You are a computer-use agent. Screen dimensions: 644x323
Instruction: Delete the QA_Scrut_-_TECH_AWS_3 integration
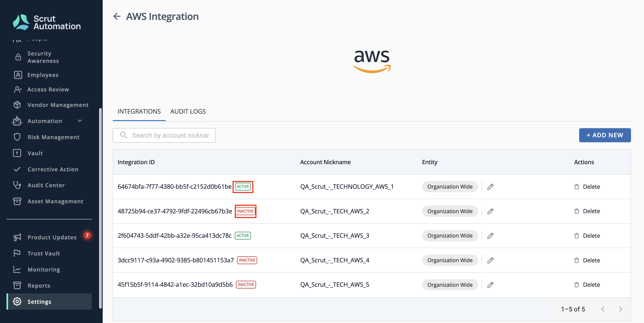coord(587,236)
